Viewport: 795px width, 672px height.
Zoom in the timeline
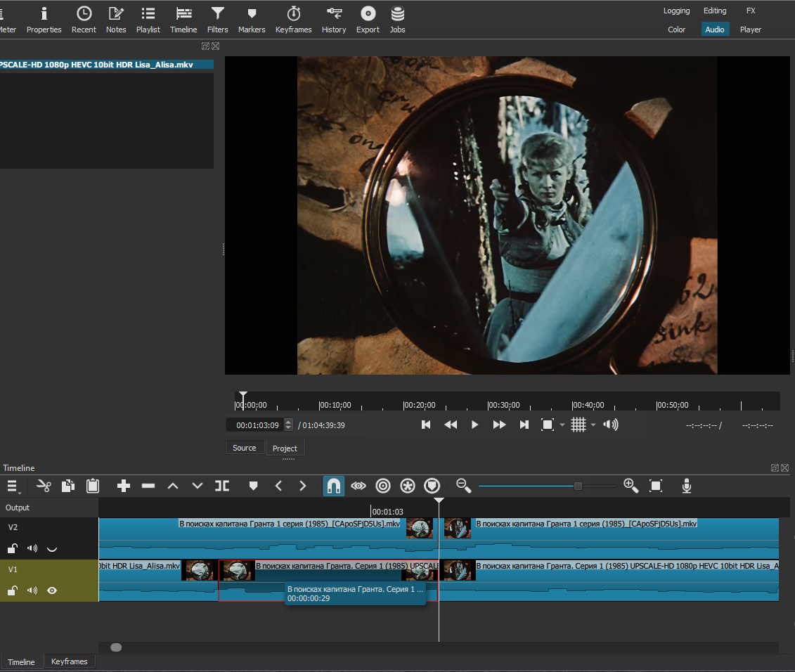click(x=631, y=486)
